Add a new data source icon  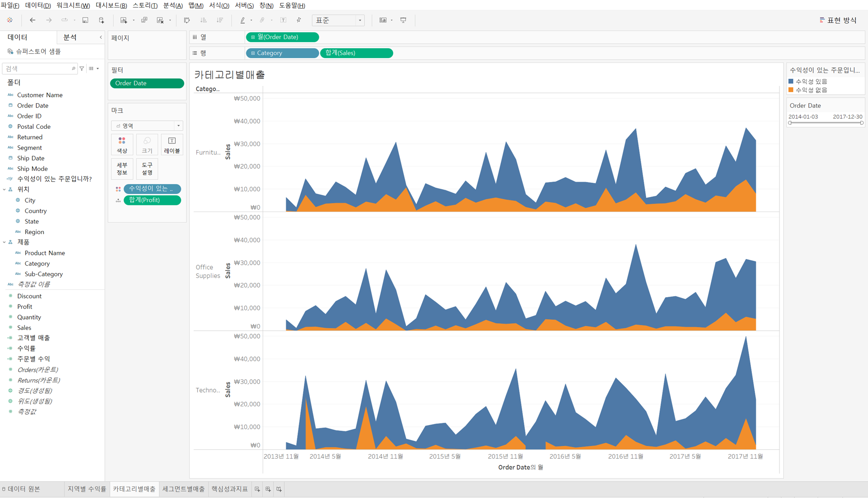[101, 20]
